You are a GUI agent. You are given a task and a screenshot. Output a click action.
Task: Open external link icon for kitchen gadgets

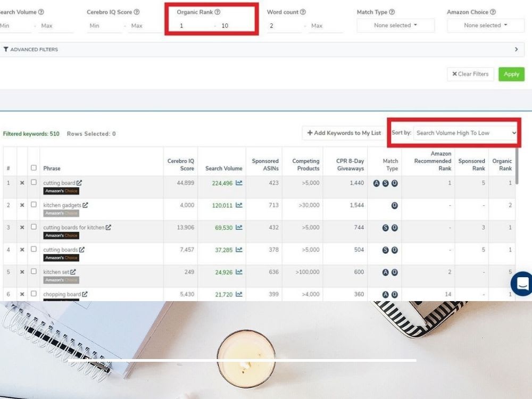coord(85,205)
